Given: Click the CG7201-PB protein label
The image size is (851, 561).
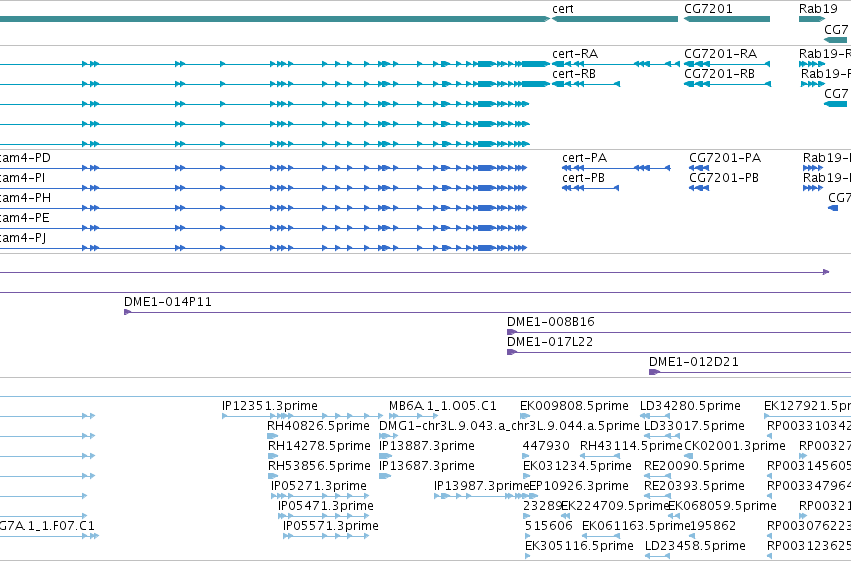Looking at the screenshot, I should pyautogui.click(x=724, y=178).
